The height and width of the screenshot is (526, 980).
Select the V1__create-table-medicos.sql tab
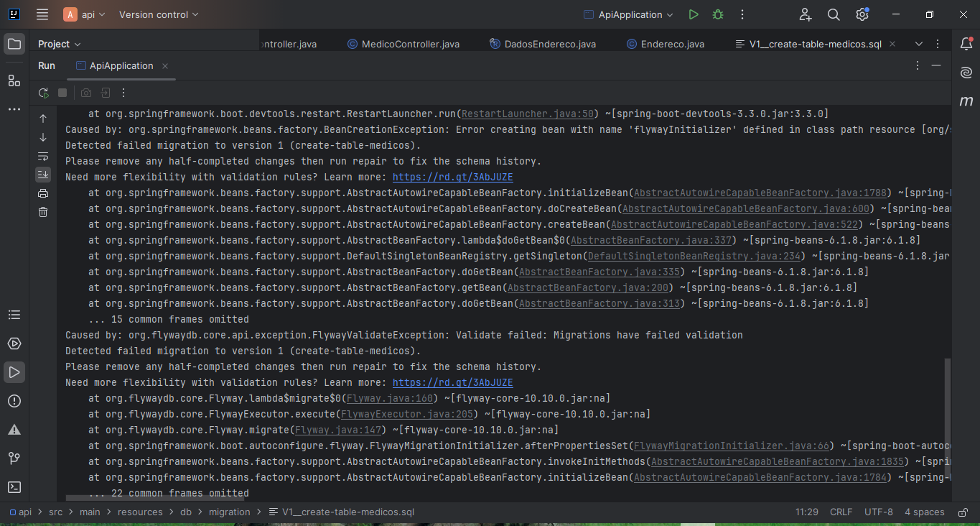pyautogui.click(x=815, y=44)
